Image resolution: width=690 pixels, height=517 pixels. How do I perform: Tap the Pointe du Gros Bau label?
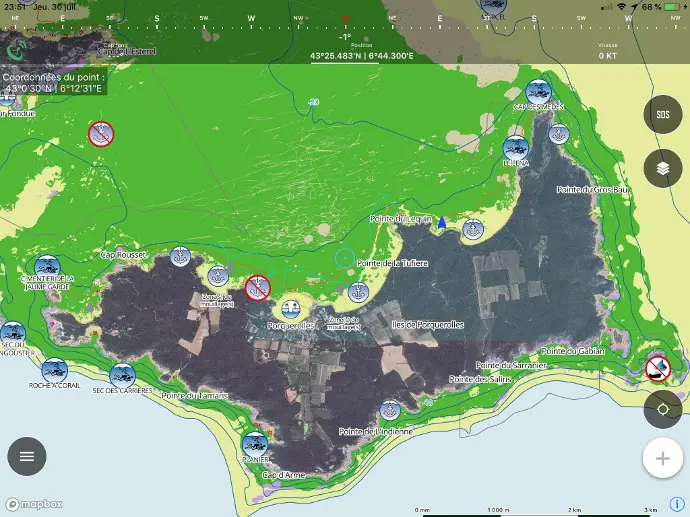(x=592, y=190)
